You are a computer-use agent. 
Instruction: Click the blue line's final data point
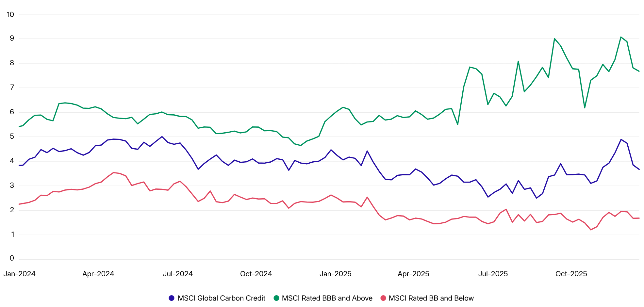pos(639,169)
